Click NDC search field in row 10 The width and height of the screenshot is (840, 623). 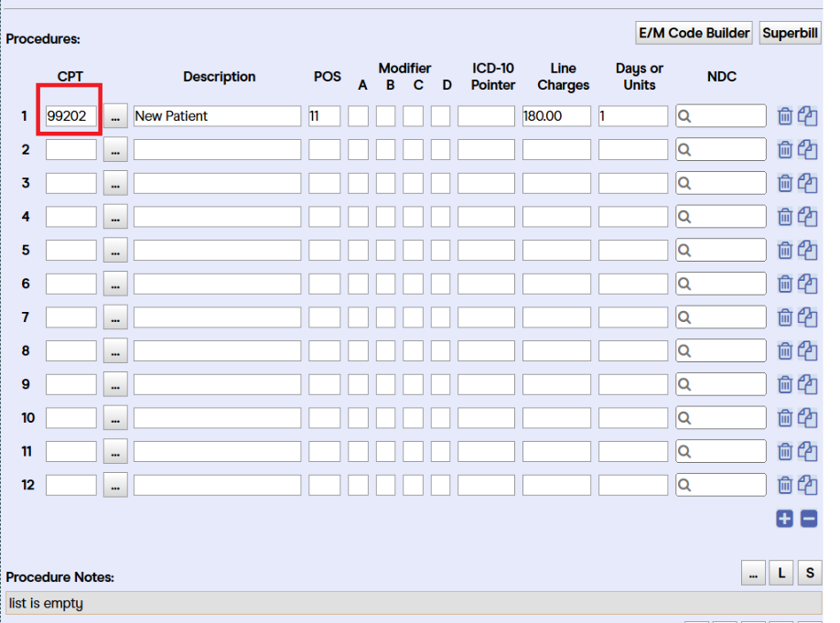[720, 418]
